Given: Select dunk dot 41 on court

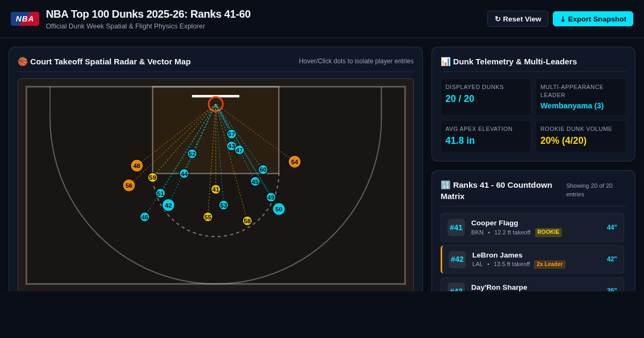Looking at the screenshot, I should [216, 189].
